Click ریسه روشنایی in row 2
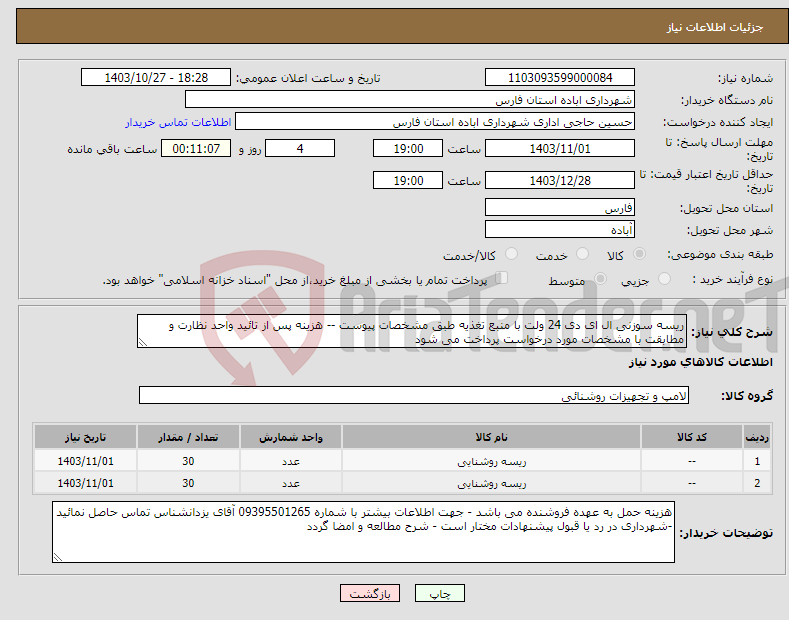The image size is (789, 620). (x=491, y=483)
